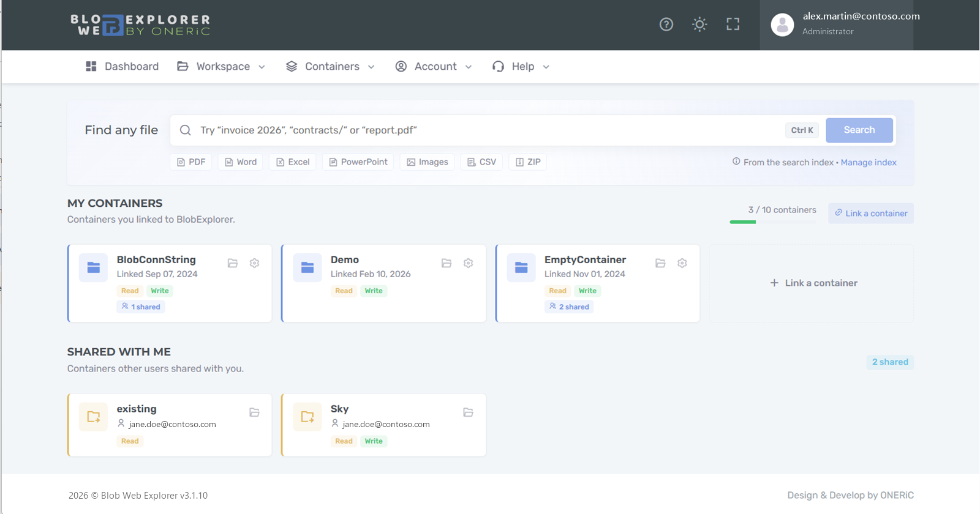Click the Blob Web Explorer logo
The width and height of the screenshot is (980, 514).
pyautogui.click(x=140, y=25)
